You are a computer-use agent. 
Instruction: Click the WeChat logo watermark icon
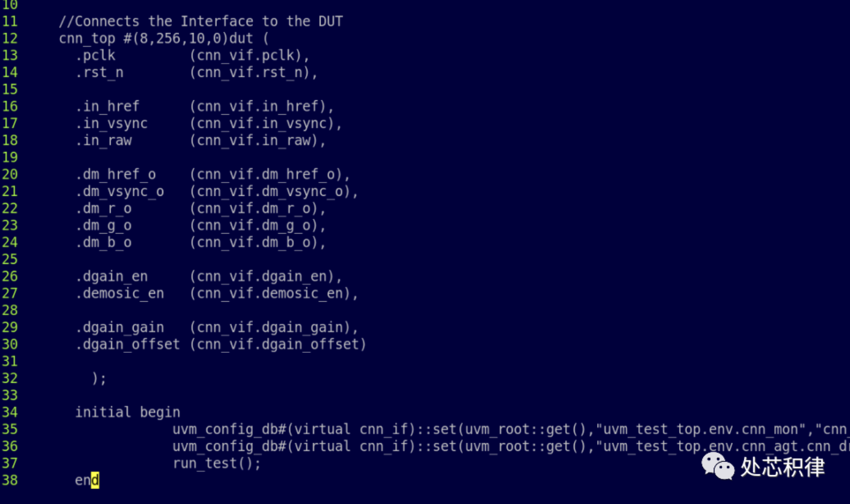click(718, 466)
